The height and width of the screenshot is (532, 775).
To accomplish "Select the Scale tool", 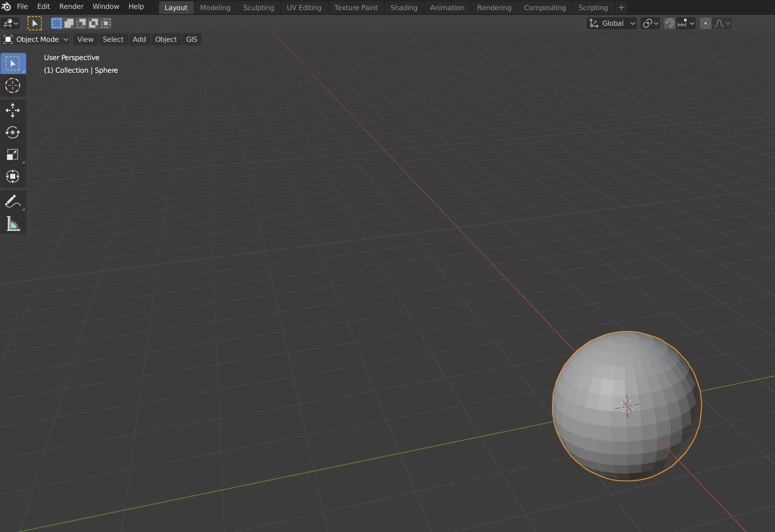I will pyautogui.click(x=13, y=154).
